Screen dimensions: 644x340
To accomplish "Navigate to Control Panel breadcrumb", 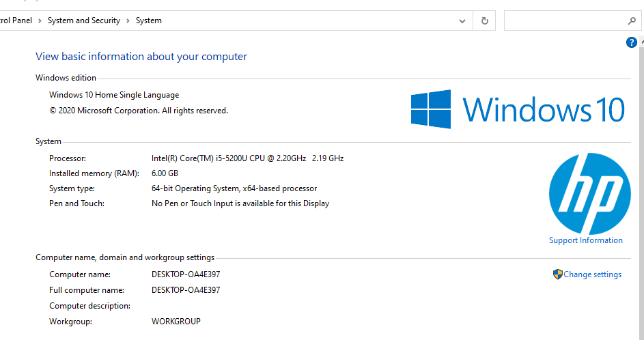I will pos(15,20).
